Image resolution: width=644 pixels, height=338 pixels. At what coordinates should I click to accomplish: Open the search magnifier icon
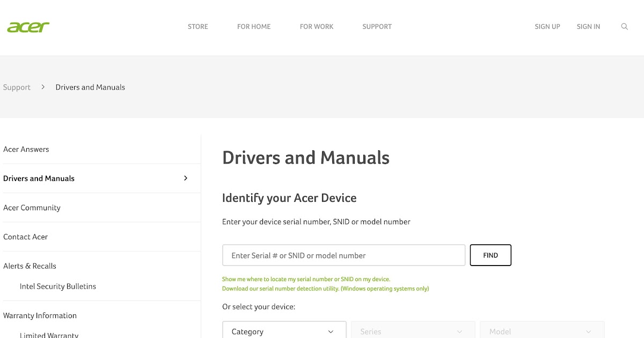coord(624,26)
